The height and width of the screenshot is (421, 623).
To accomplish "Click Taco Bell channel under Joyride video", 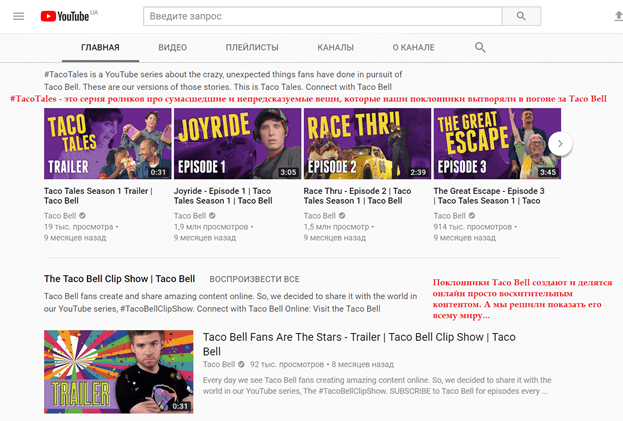I will coord(190,216).
